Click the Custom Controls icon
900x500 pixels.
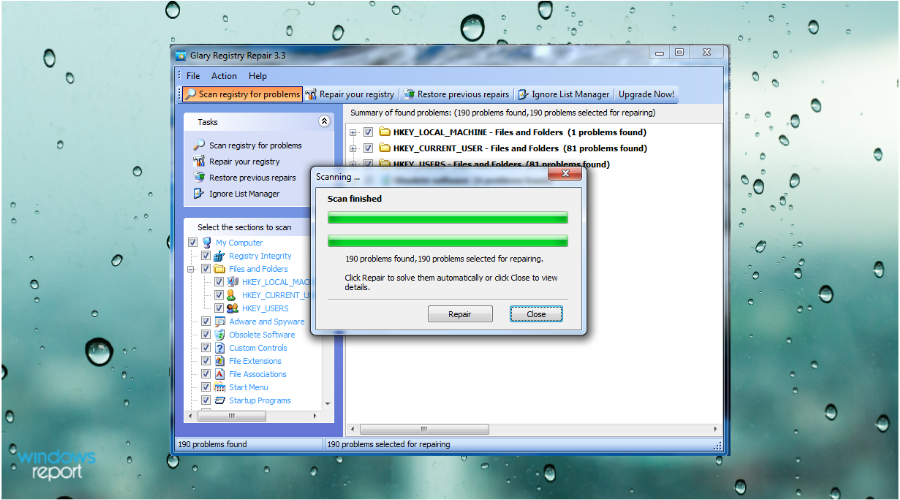[x=219, y=348]
